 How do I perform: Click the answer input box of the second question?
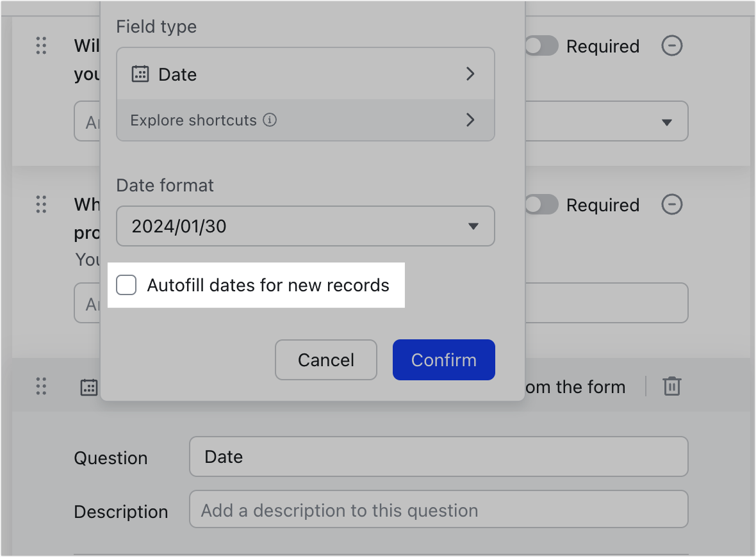pos(605,303)
